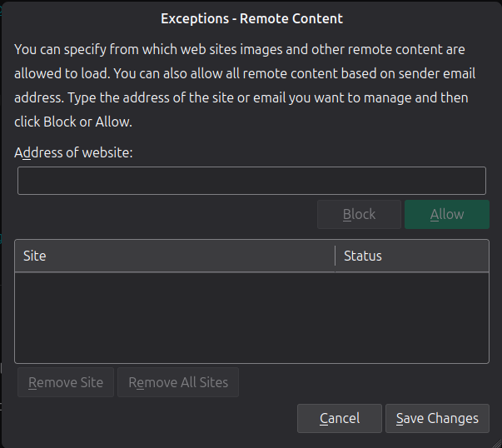The height and width of the screenshot is (448, 502).
Task: Sort the list by Site column header
Action: coord(173,256)
